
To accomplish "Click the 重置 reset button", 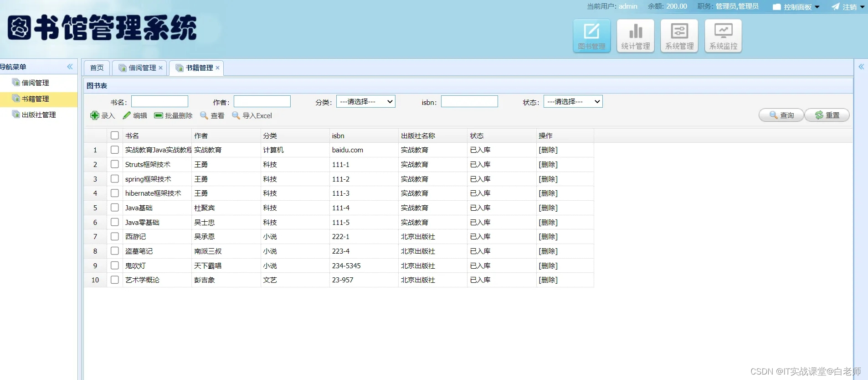I will tap(827, 115).
